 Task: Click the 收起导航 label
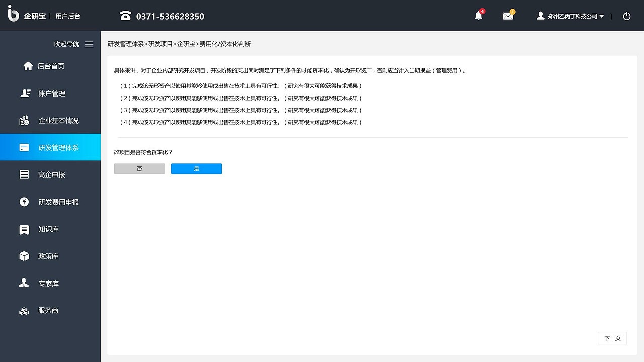66,44
